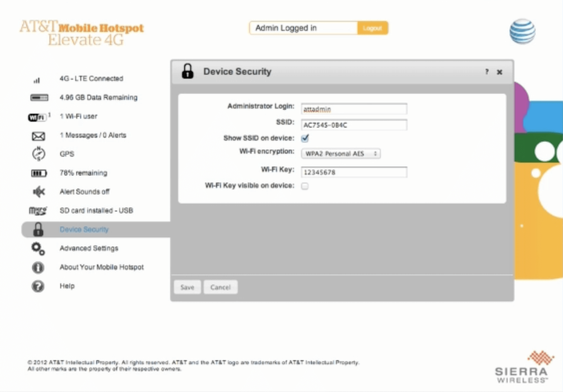Image resolution: width=563 pixels, height=392 pixels.
Task: Click the battery remaining icon
Action: click(x=39, y=173)
